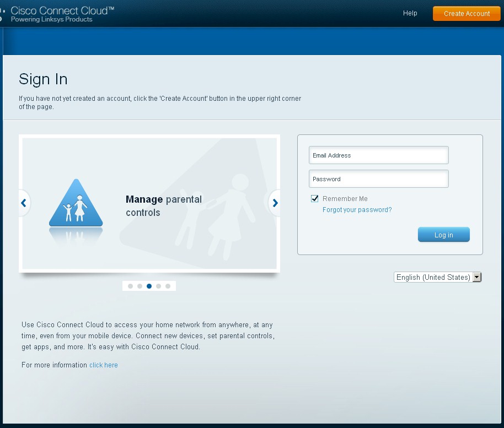
Task: Show previous slide with left arrow
Action: (24, 203)
